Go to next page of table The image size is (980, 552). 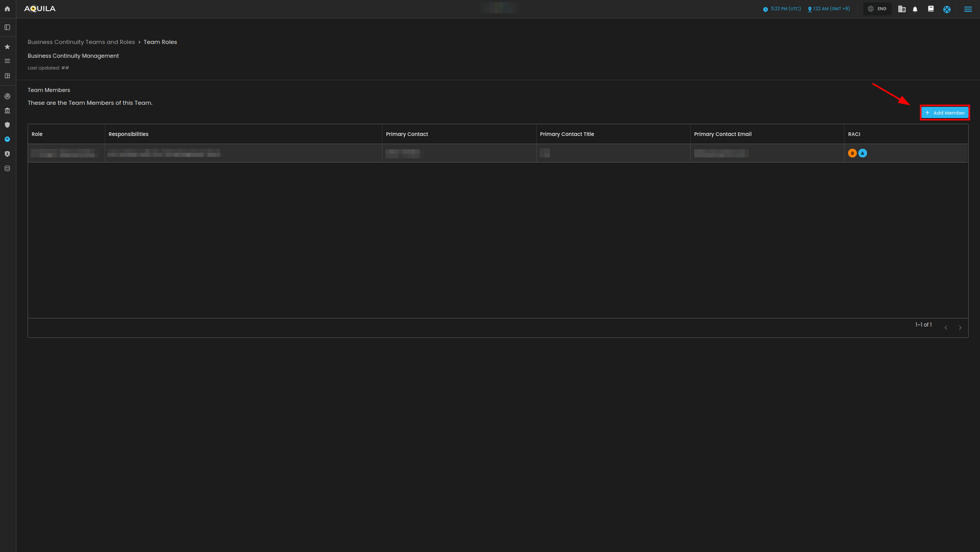click(960, 328)
